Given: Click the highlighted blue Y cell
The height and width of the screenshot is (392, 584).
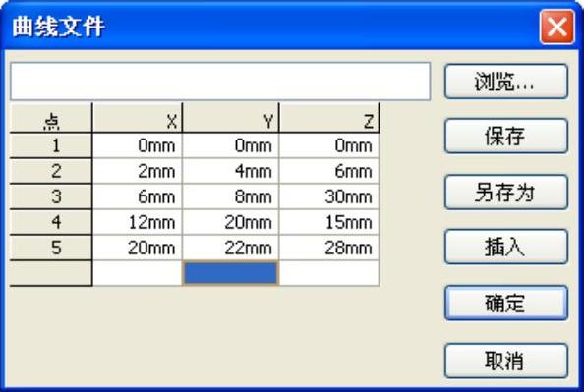Looking at the screenshot, I should [x=231, y=273].
